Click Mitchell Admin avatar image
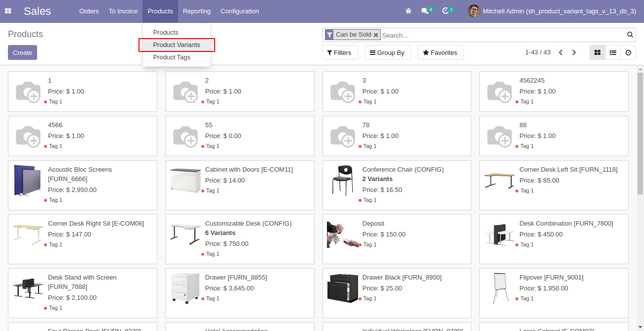Screen dimensions: 644x331 474,11
